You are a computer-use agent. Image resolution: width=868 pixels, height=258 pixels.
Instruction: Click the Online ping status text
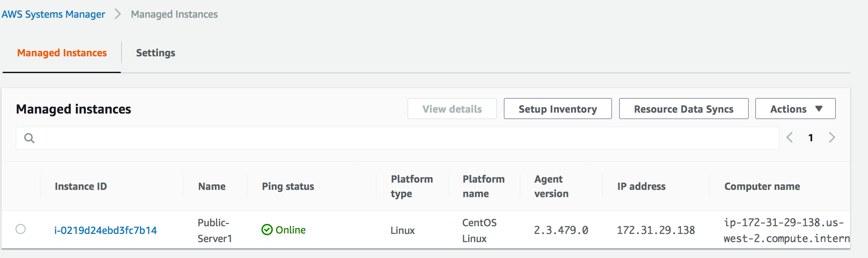tap(291, 230)
